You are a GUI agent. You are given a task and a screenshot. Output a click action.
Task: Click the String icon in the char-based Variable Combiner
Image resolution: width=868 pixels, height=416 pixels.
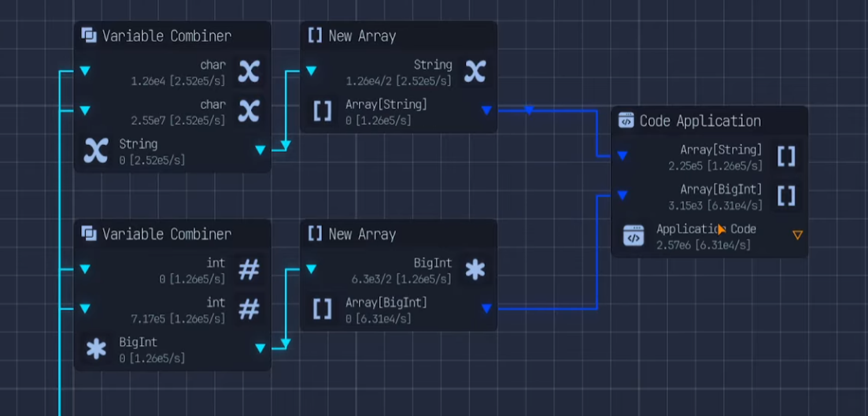tap(96, 150)
